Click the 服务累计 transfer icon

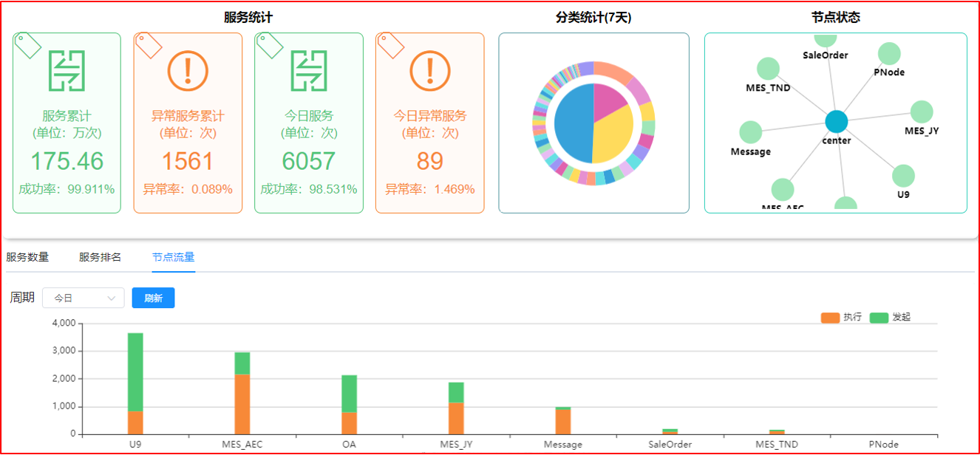pos(67,70)
